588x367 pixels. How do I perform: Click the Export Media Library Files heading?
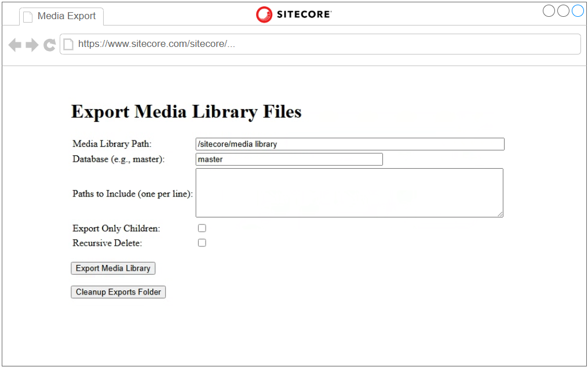click(x=187, y=112)
